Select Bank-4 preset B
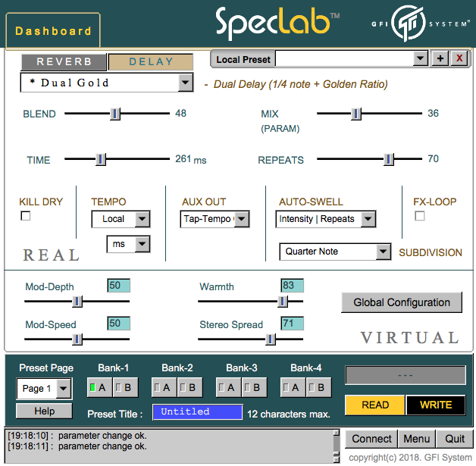The image size is (476, 466). 318,387
